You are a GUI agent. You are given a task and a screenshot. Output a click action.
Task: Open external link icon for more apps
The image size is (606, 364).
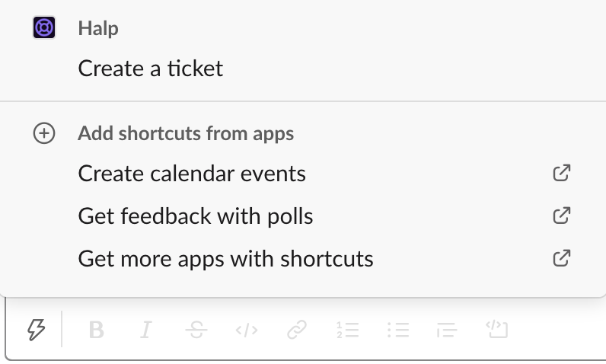point(562,258)
